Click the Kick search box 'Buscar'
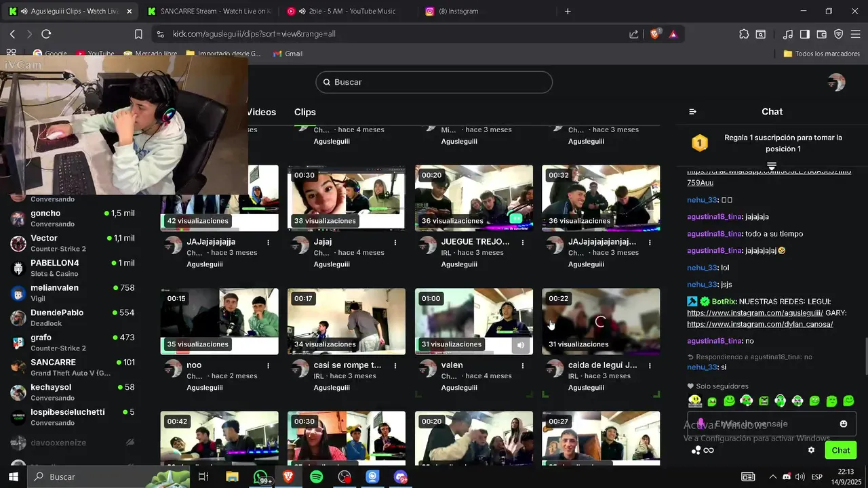The height and width of the screenshot is (488, 868). (x=434, y=82)
